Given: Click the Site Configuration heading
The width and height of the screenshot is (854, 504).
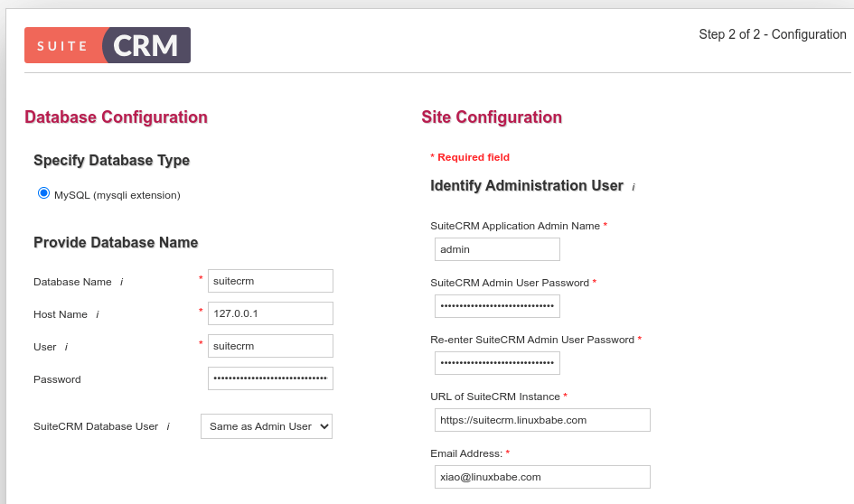Looking at the screenshot, I should 492,117.
